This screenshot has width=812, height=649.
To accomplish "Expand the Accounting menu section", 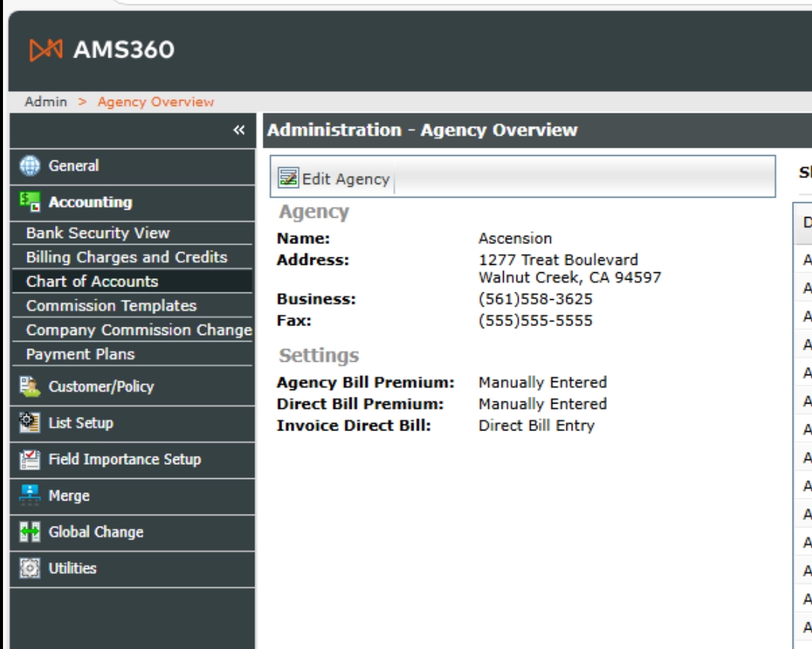I will point(133,202).
